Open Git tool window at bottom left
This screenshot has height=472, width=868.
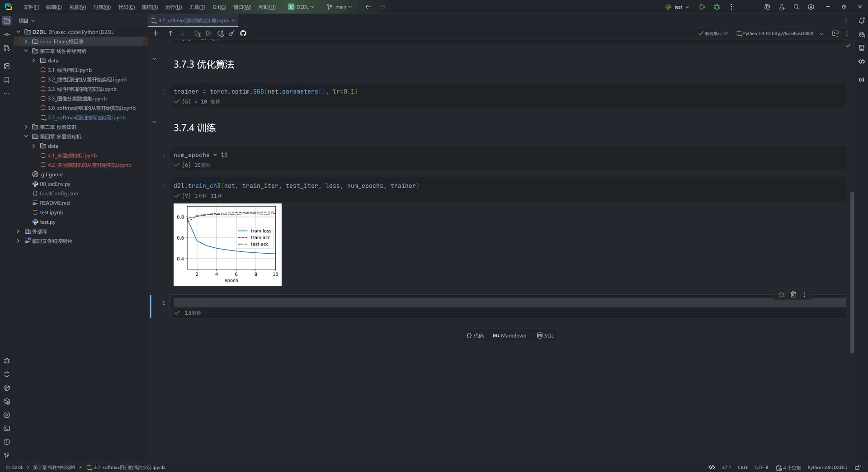[x=7, y=456]
